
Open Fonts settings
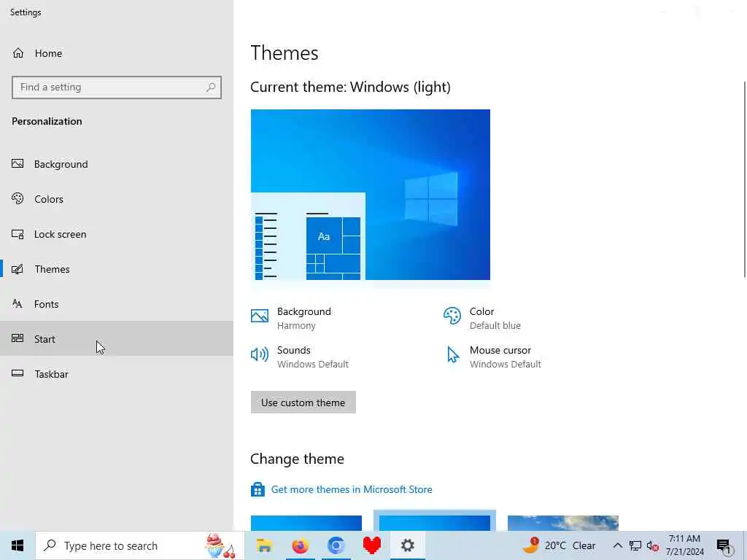tap(117, 304)
